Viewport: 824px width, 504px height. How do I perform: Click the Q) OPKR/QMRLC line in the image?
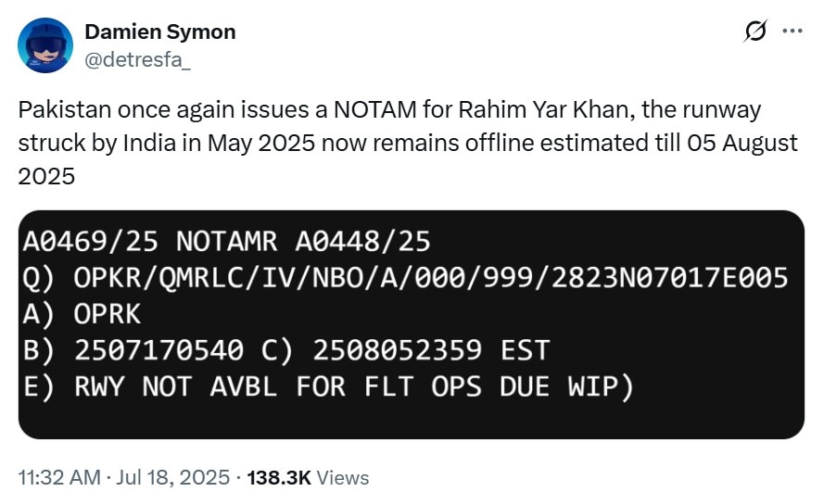point(405,278)
